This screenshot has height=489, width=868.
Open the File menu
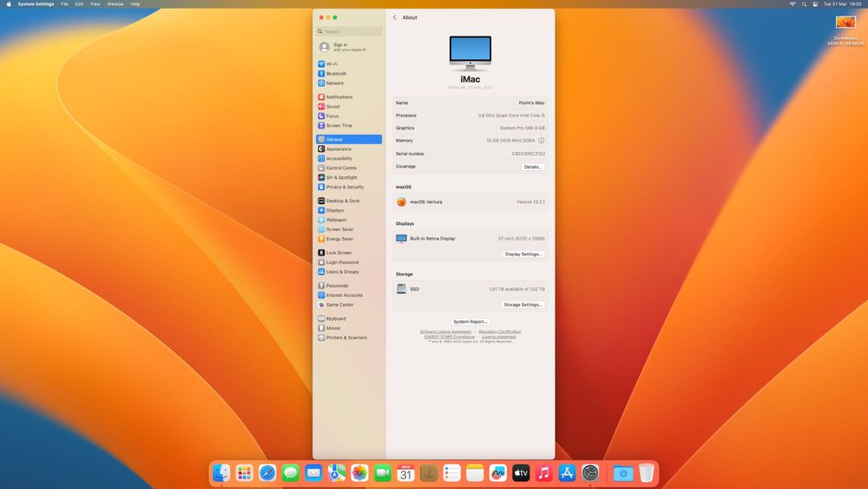65,3
